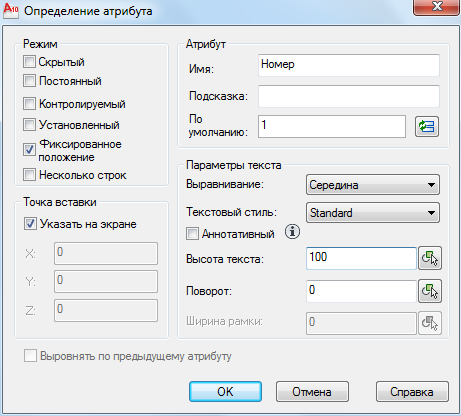Check the Контролируемый option
The height and width of the screenshot is (416, 461).
click(x=29, y=104)
